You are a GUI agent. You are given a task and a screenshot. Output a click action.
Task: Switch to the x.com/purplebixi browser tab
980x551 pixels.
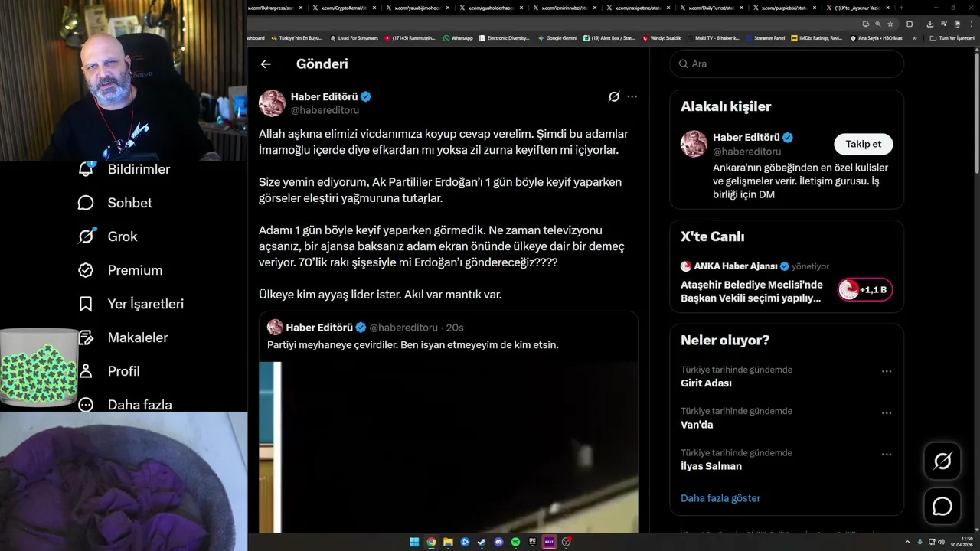point(786,8)
